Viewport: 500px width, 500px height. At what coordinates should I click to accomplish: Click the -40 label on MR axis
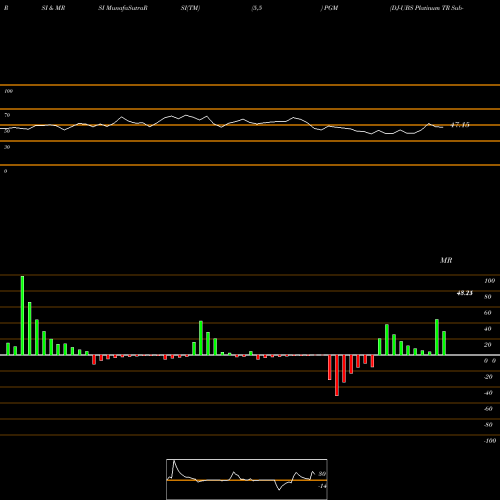click(488, 393)
